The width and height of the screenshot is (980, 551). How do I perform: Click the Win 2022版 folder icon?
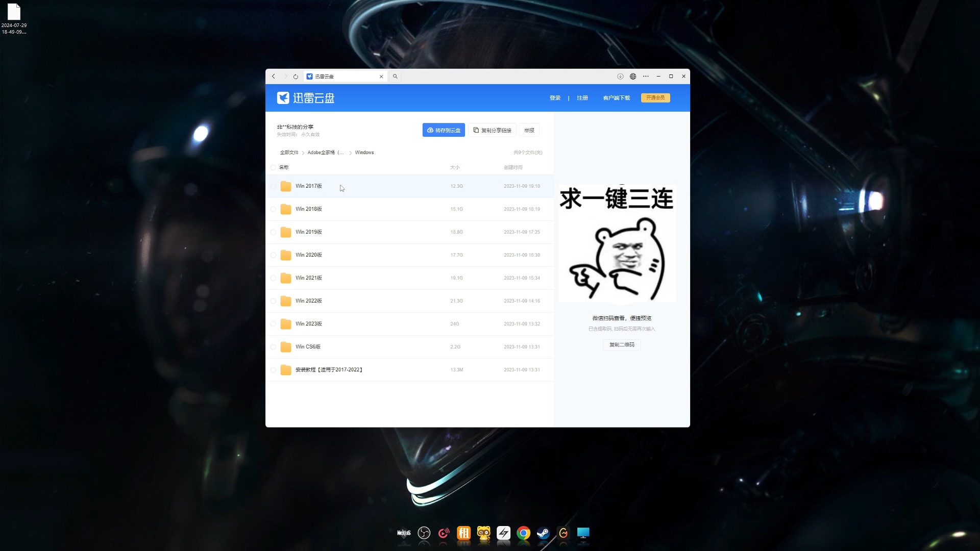286,301
